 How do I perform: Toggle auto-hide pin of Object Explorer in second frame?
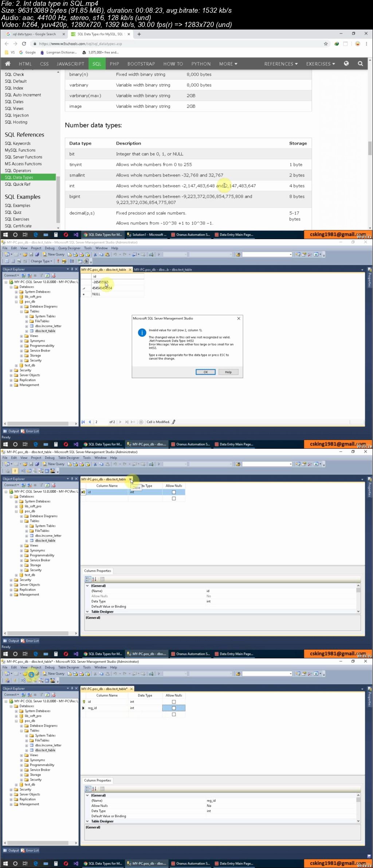[x=72, y=269]
